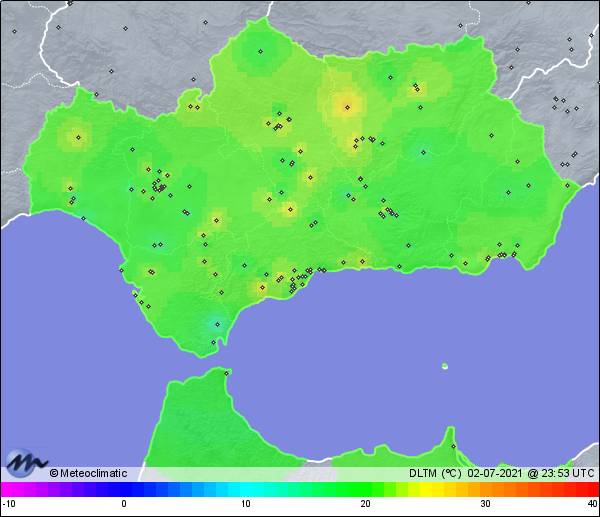Select the station in the hottest orange spot
The width and height of the screenshot is (600, 517).
(347, 108)
